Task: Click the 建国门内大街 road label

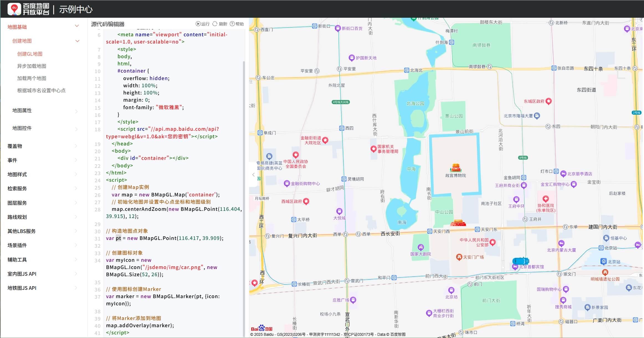Action: [603, 227]
